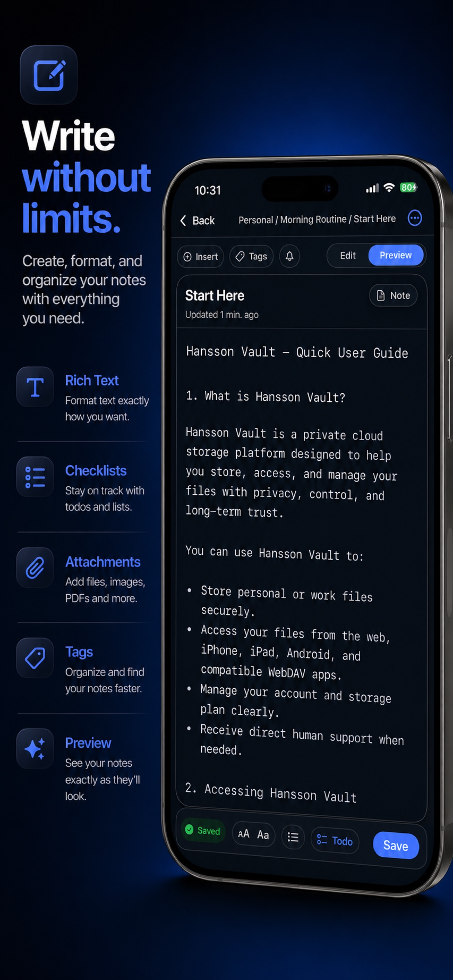Image resolution: width=453 pixels, height=980 pixels.
Task: Tap the Aa capitalize text option
Action: pos(263,835)
